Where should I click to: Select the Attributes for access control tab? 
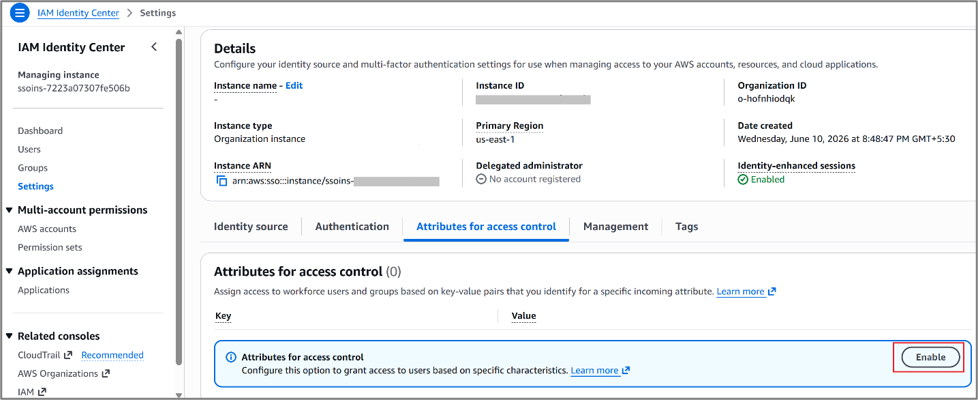click(486, 227)
